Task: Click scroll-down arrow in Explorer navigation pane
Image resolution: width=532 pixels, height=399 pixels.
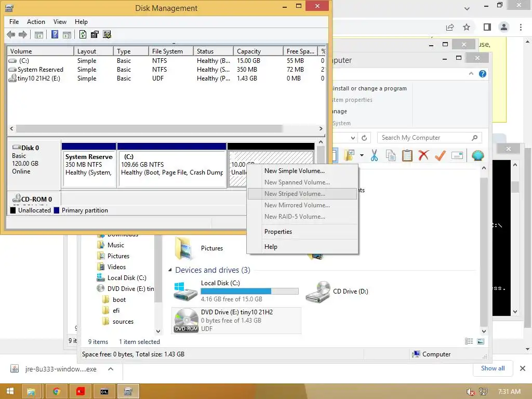Action: 158,331
